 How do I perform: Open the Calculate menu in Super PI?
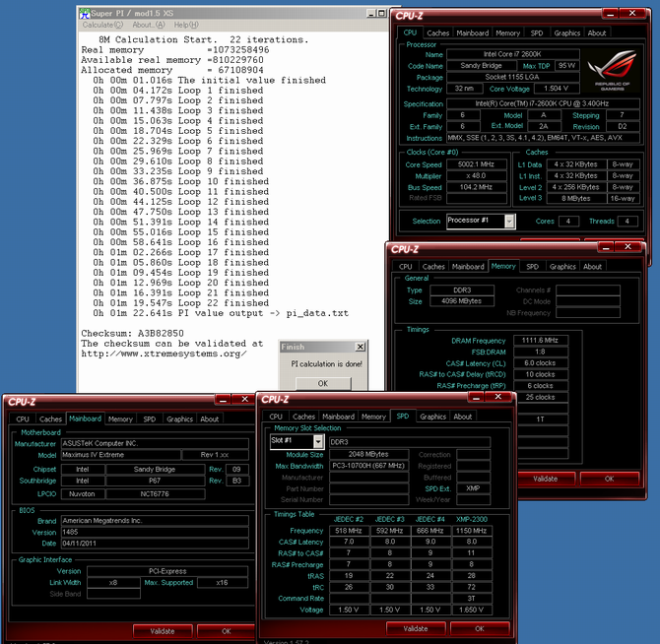pos(102,25)
